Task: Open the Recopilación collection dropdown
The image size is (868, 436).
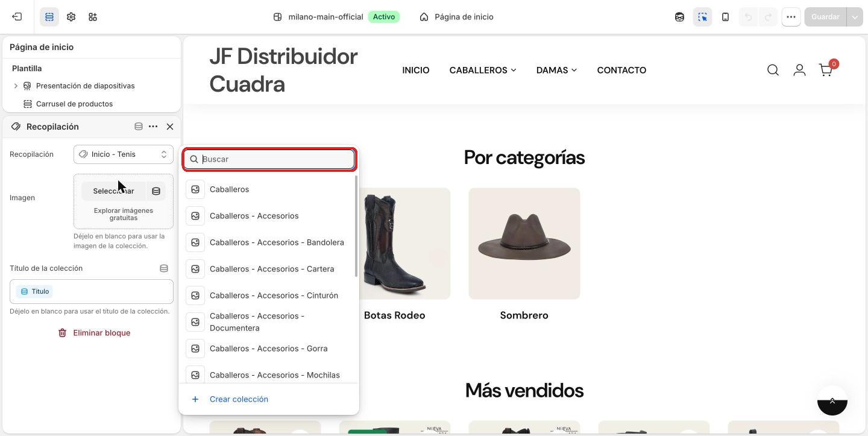Action: [x=124, y=154]
